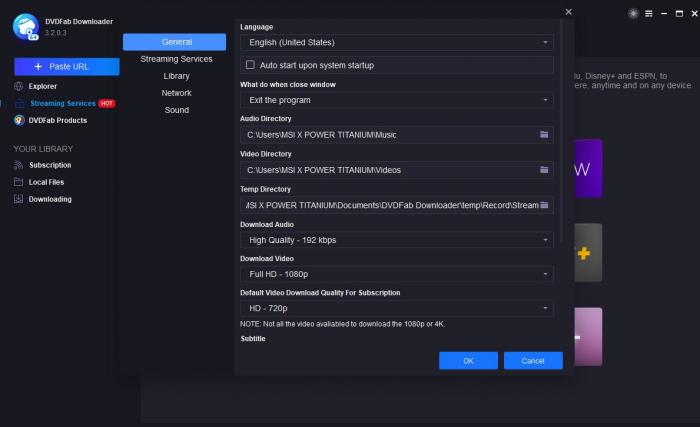The height and width of the screenshot is (427, 700).
Task: Switch to Streaming Services settings tab
Action: pyautogui.click(x=176, y=59)
